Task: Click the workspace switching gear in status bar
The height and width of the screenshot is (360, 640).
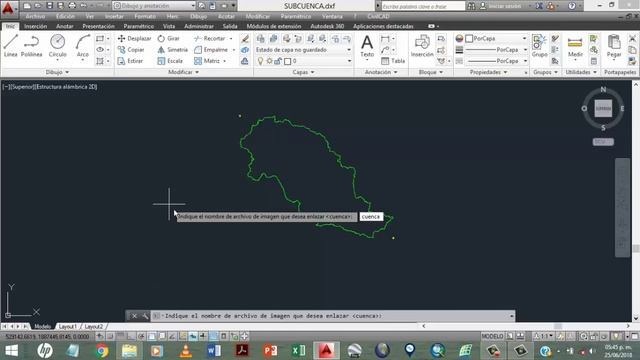Action: (584, 336)
